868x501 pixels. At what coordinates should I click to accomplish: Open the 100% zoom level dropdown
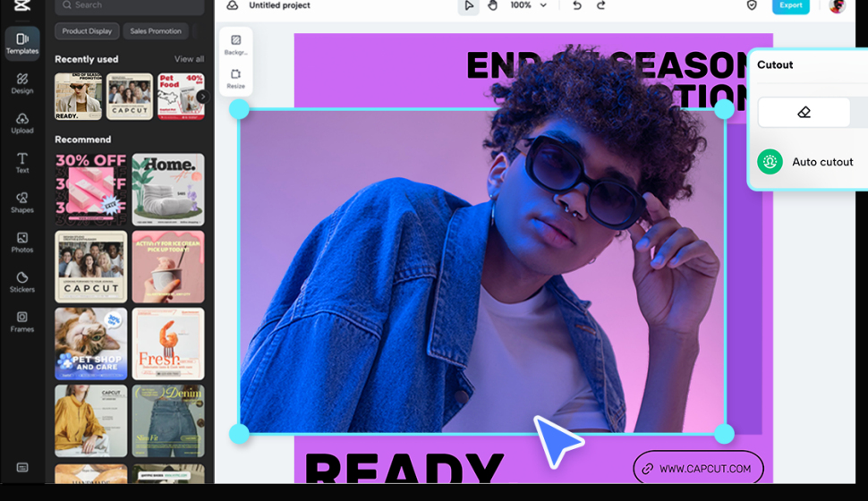click(x=528, y=5)
